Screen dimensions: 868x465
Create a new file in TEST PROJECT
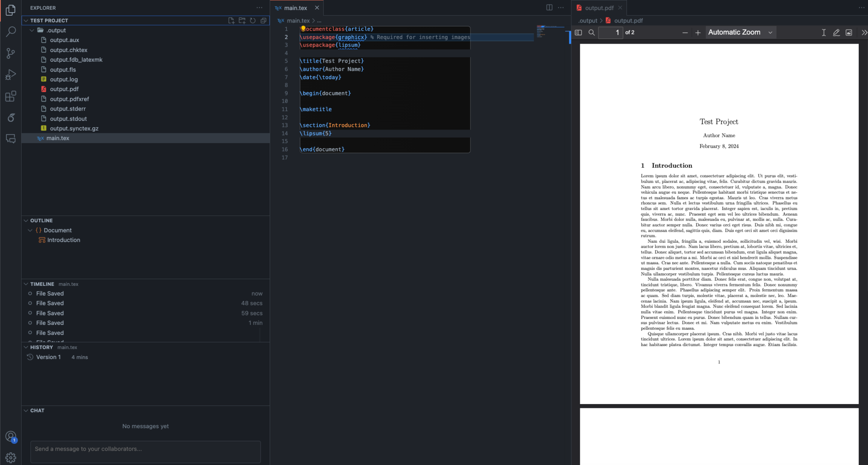click(231, 20)
